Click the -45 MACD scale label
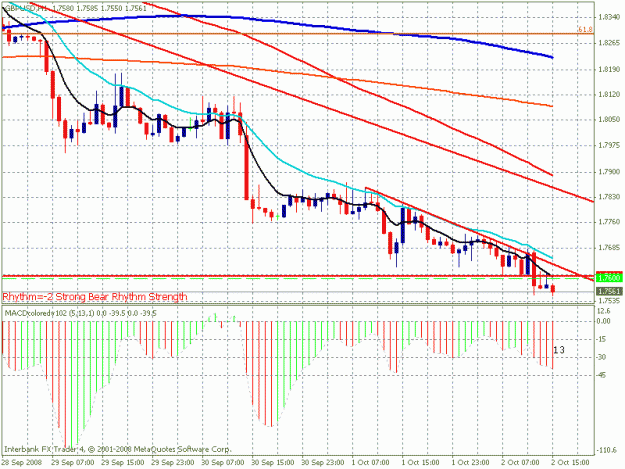This screenshot has width=625, height=469. pos(602,375)
